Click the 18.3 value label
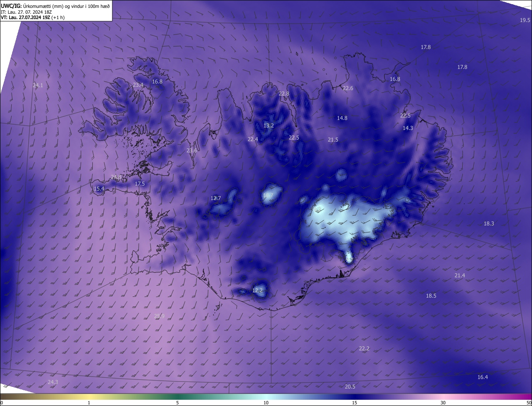This screenshot has height=406, width=532. point(489,224)
